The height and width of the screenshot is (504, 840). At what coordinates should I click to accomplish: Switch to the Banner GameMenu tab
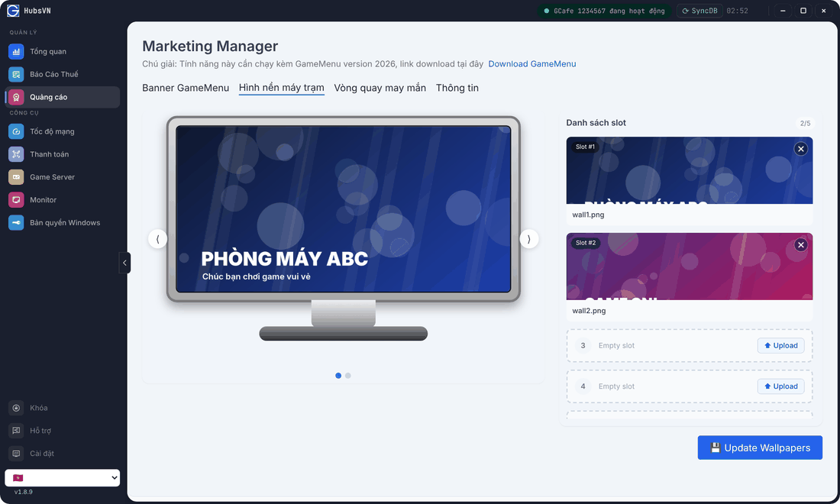click(186, 88)
